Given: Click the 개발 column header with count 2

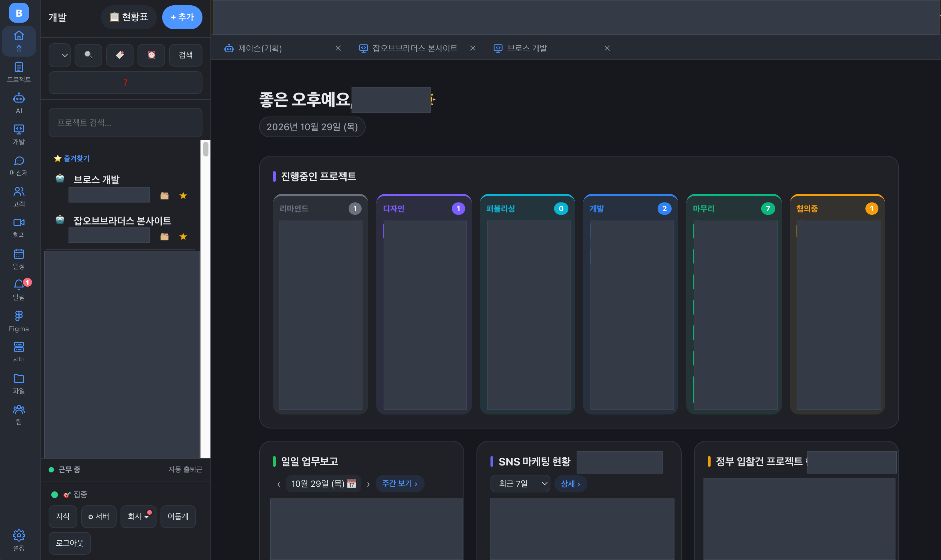Looking at the screenshot, I should pyautogui.click(x=630, y=208).
